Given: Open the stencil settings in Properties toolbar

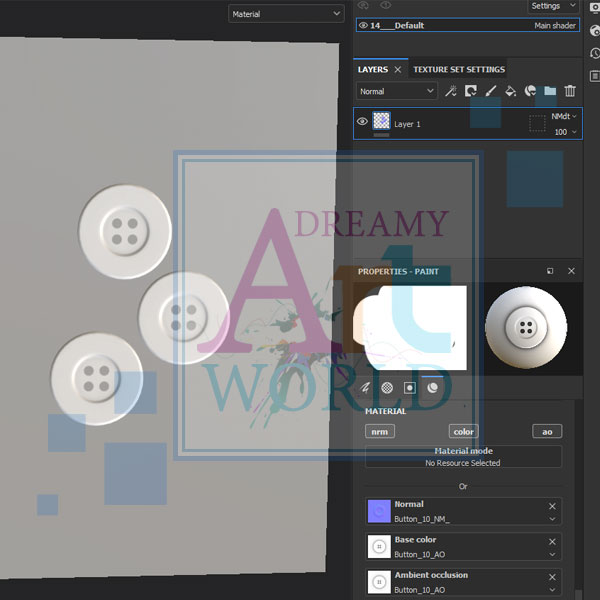Looking at the screenshot, I should pos(410,387).
